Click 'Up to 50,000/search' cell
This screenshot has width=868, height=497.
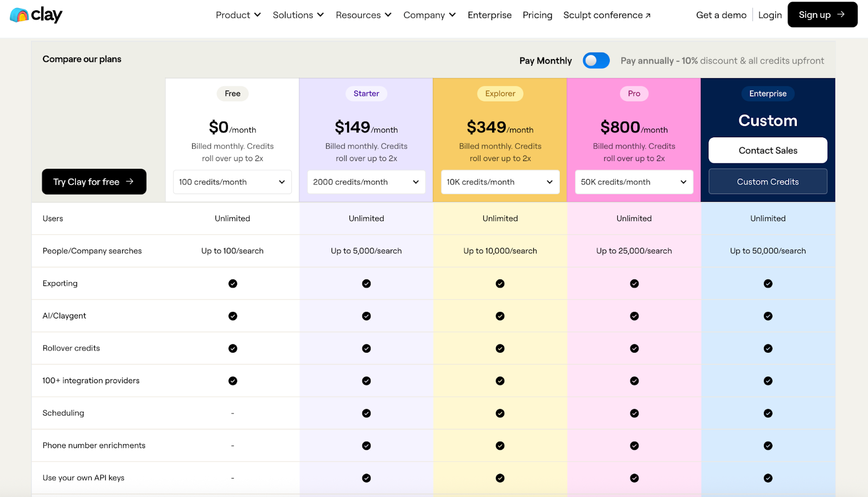point(768,251)
